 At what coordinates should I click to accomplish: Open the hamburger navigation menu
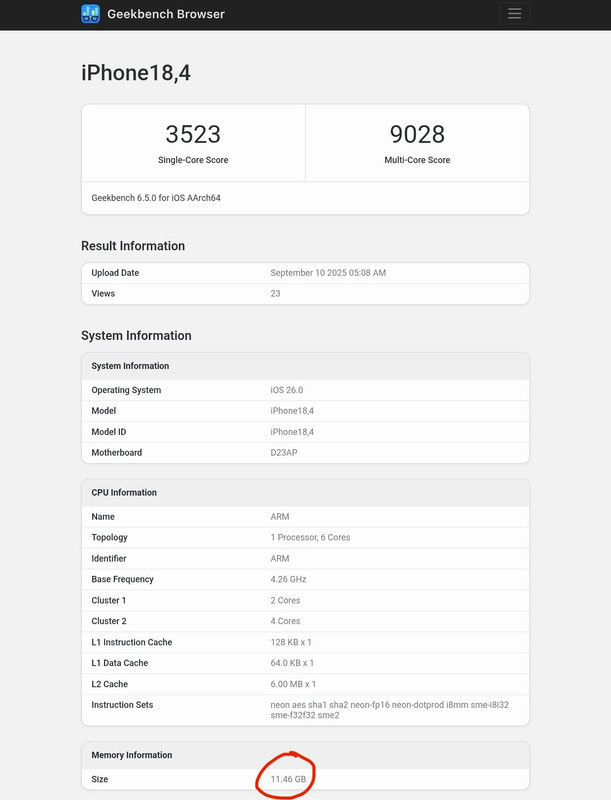pyautogui.click(x=514, y=14)
